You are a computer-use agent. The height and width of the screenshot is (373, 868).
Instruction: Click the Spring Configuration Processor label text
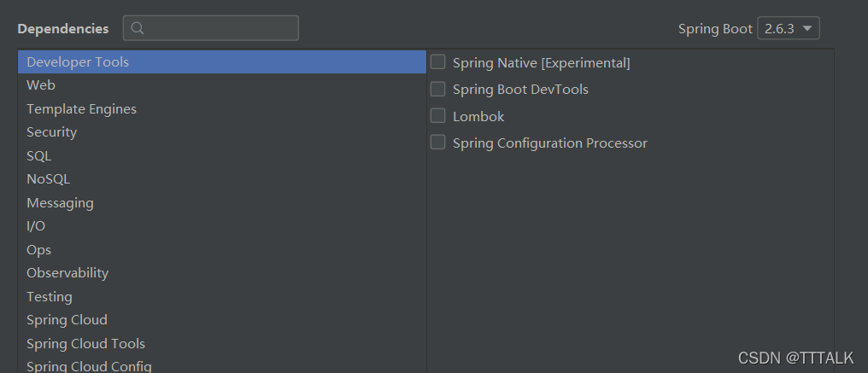tap(549, 143)
